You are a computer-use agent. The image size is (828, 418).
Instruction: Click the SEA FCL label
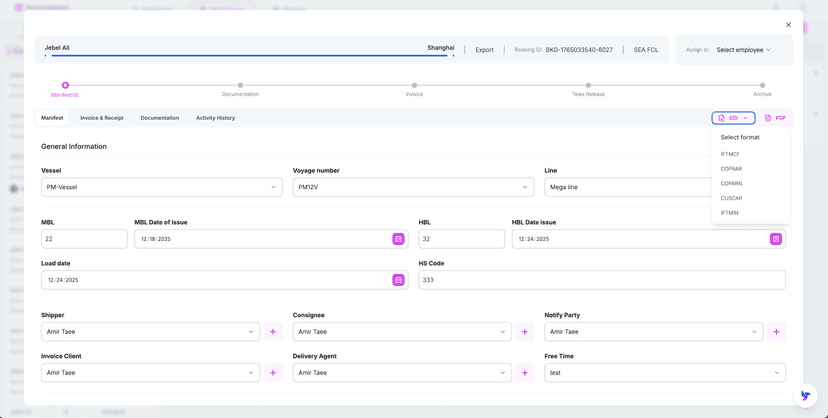[x=646, y=50]
